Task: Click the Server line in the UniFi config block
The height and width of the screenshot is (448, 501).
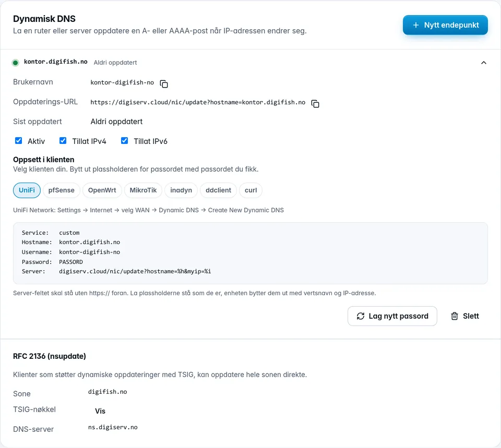Action: pyautogui.click(x=116, y=271)
